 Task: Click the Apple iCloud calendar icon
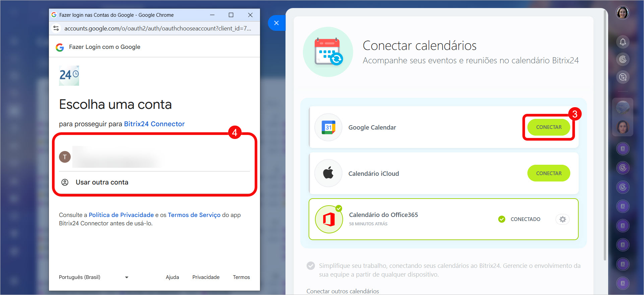[328, 173]
